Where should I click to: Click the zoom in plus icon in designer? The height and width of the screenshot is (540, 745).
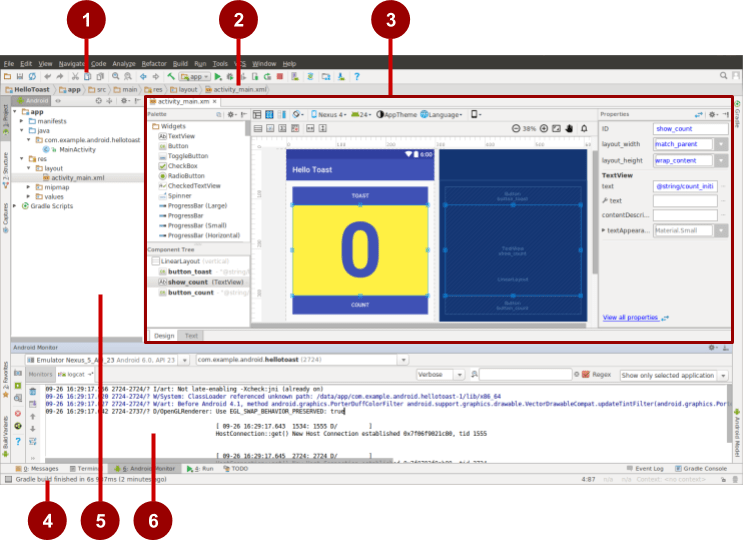point(544,129)
